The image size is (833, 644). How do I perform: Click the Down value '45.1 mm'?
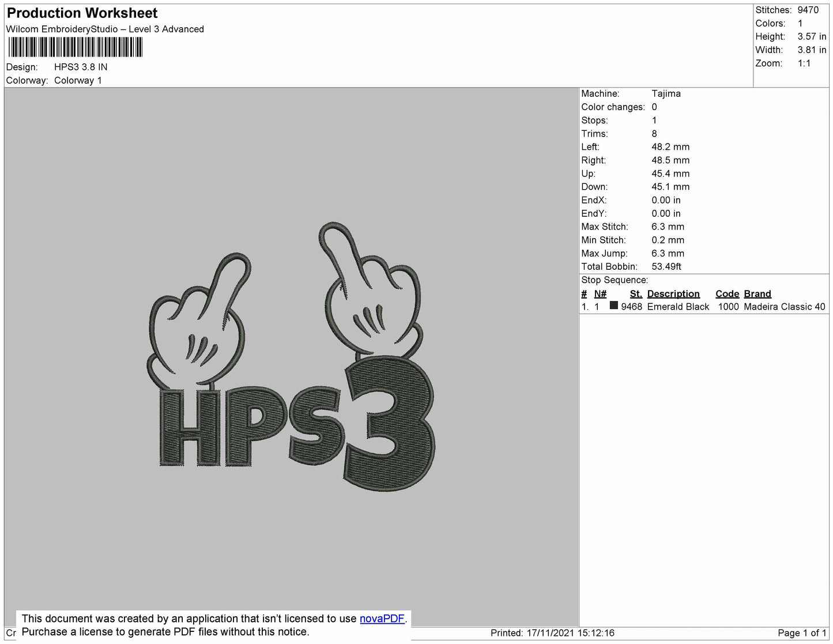tap(670, 187)
